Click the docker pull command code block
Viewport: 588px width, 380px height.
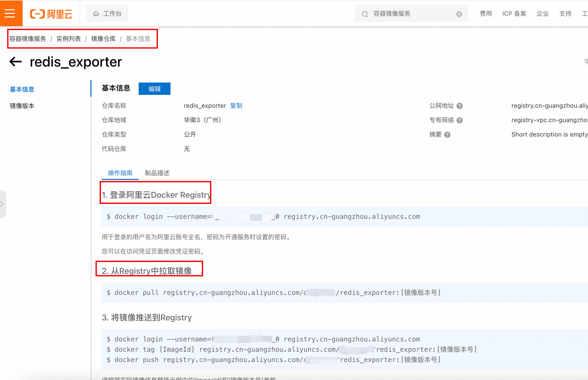[x=345, y=293]
